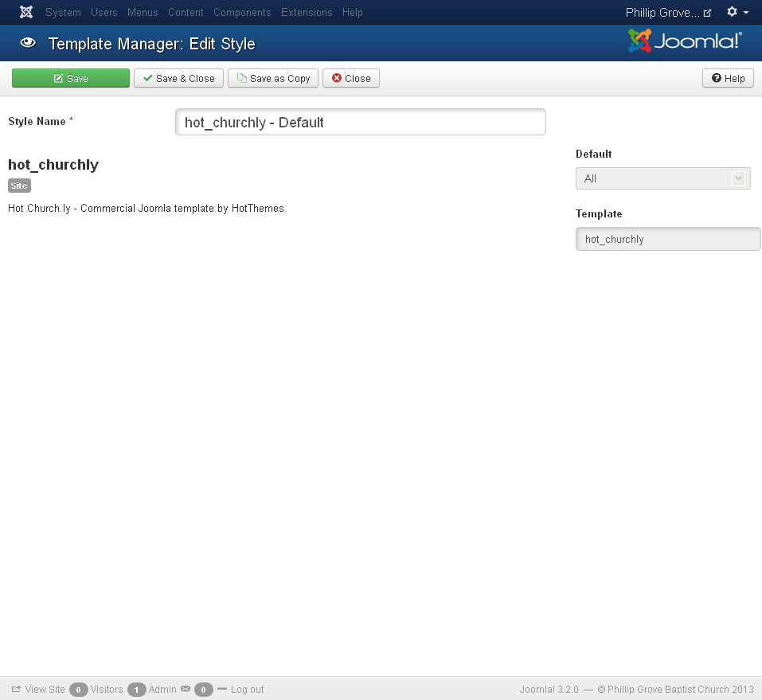This screenshot has height=700, width=762.
Task: Open the settings gear menu
Action: click(x=737, y=12)
